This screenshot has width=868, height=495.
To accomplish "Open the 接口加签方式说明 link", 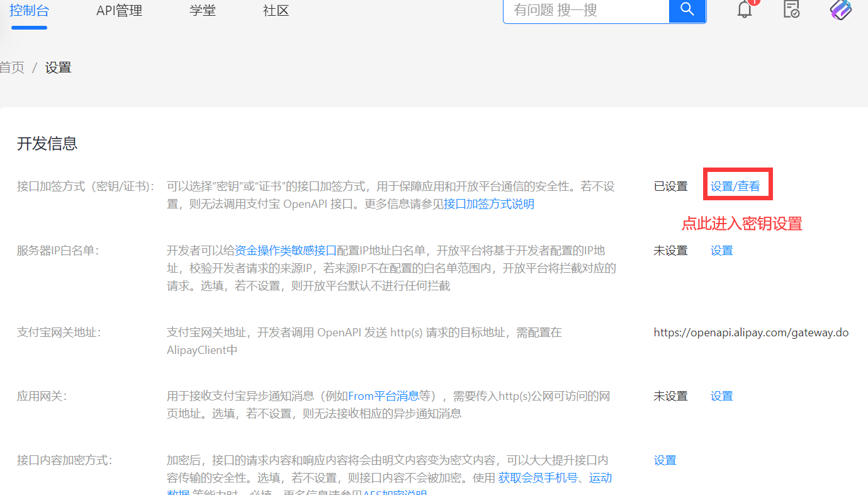I will [x=489, y=204].
